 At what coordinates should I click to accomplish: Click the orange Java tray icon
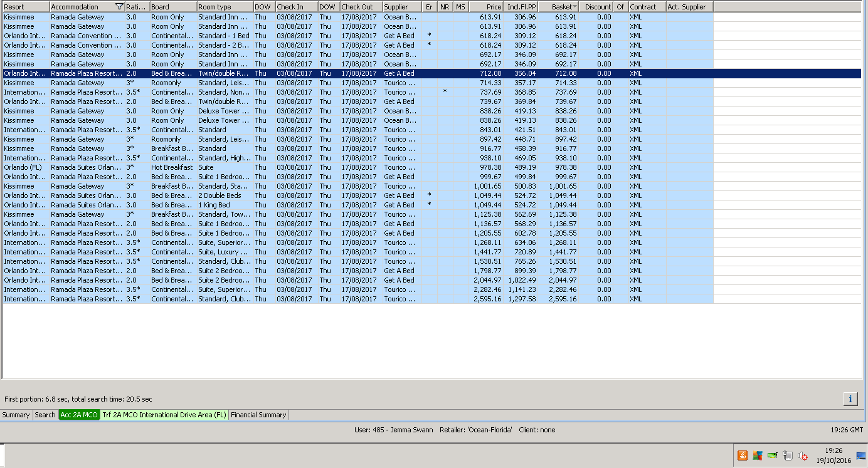743,455
